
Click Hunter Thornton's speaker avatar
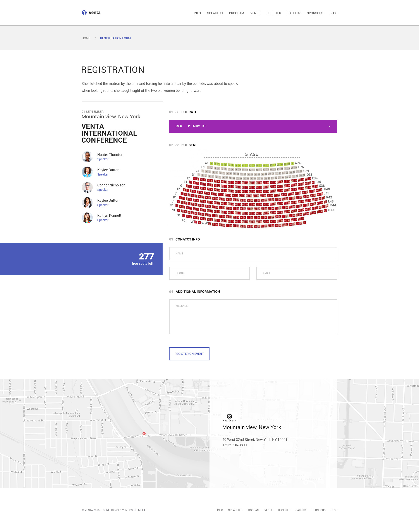[x=87, y=157]
